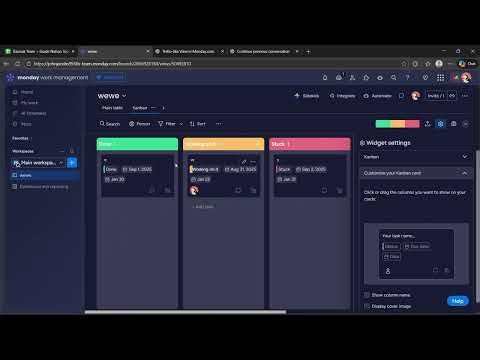Click the circular collapse icon at toolbar end

pos(466,124)
